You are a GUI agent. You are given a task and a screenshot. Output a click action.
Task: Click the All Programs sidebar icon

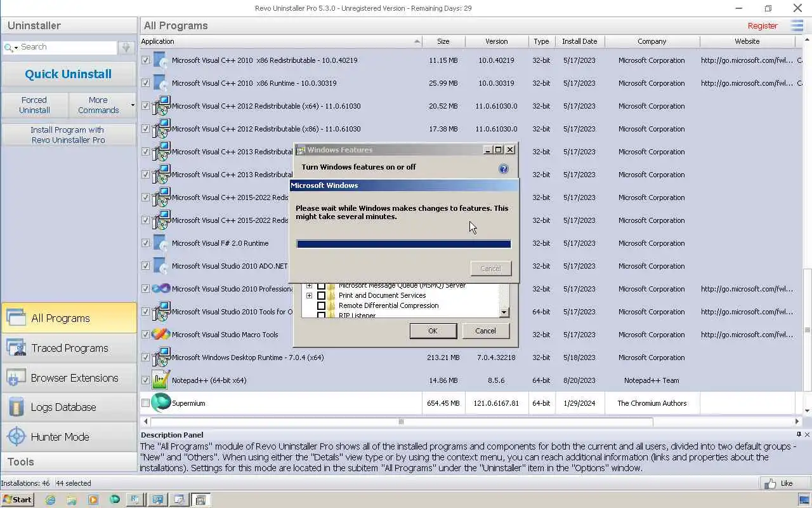[x=16, y=317]
